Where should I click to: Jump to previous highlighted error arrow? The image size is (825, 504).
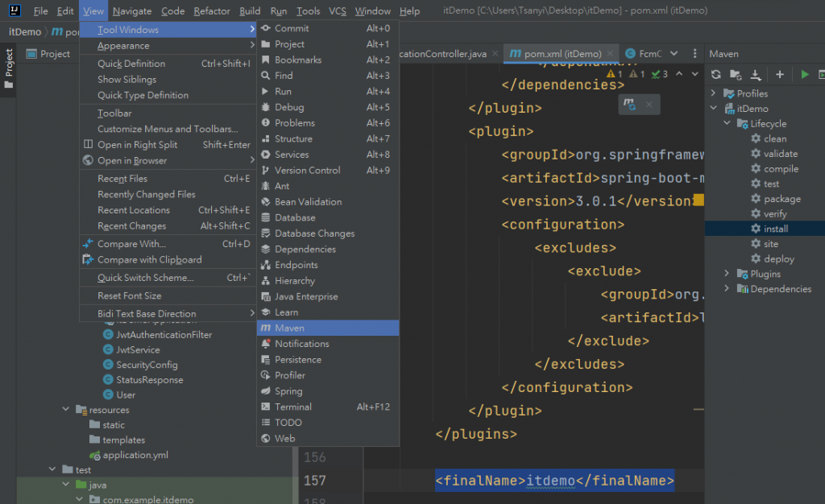tap(679, 74)
